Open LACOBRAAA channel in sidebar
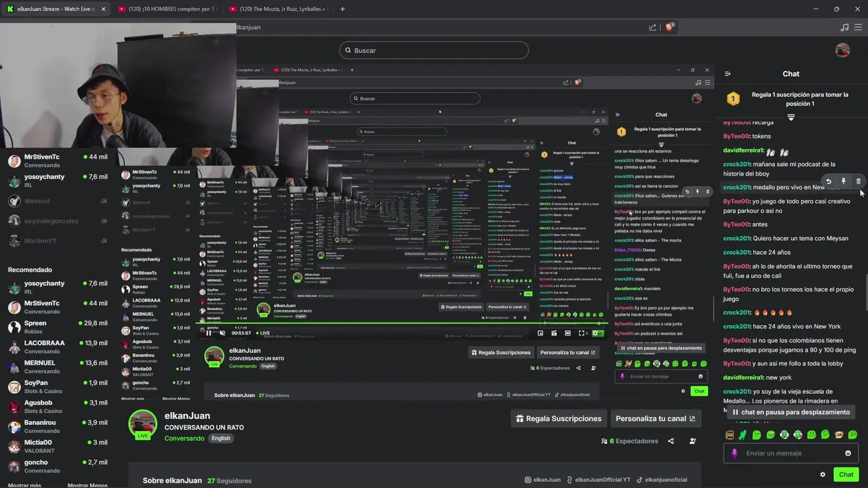868x488 pixels. point(58,346)
